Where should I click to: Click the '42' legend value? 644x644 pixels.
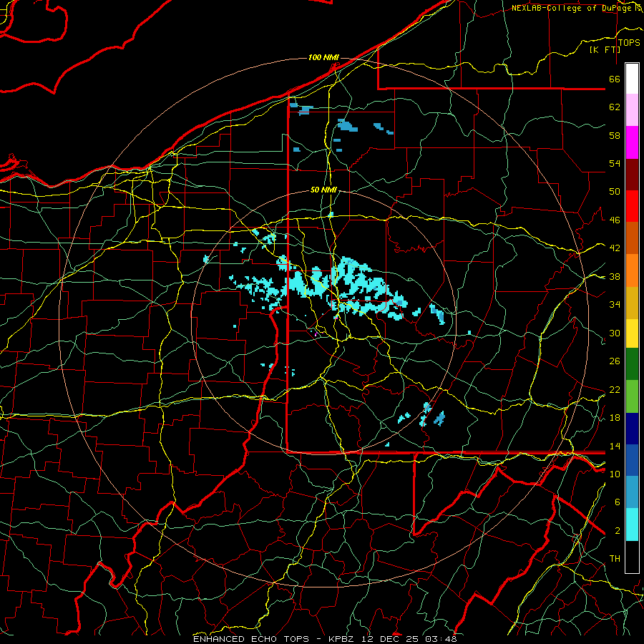coord(615,248)
